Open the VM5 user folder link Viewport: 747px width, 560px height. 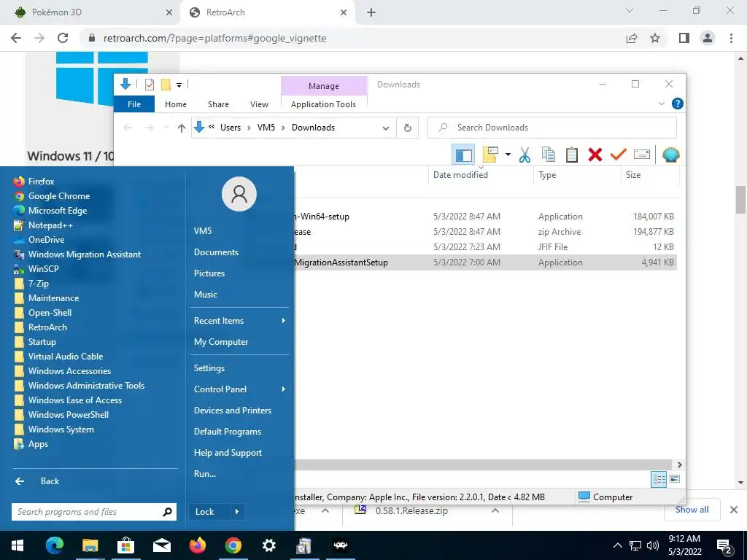point(203,231)
